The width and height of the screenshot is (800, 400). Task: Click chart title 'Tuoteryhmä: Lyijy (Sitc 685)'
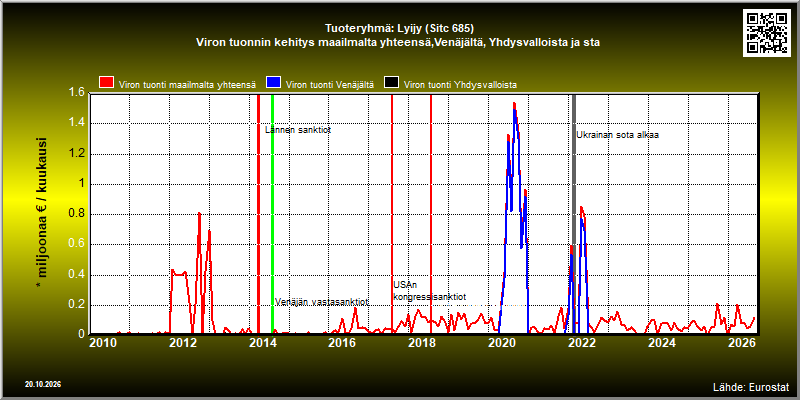pos(399,28)
